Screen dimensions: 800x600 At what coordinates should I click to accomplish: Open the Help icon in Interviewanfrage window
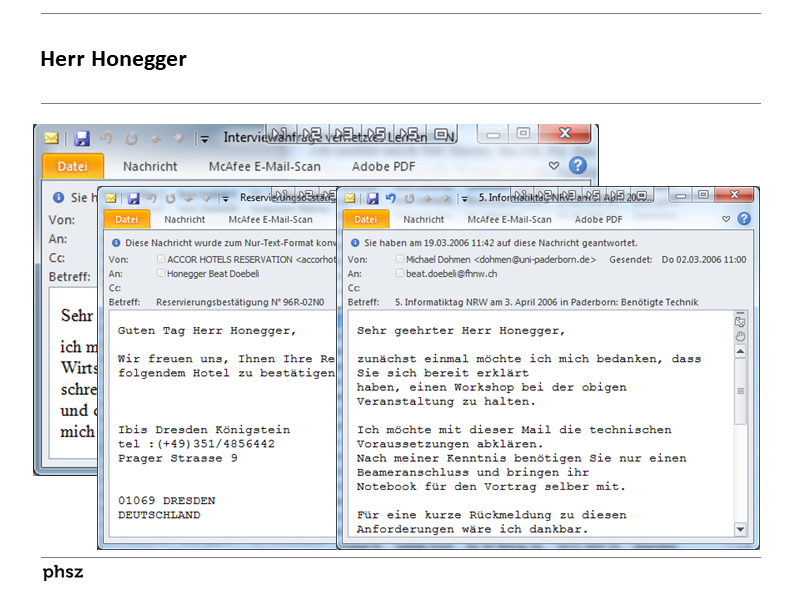tap(577, 166)
